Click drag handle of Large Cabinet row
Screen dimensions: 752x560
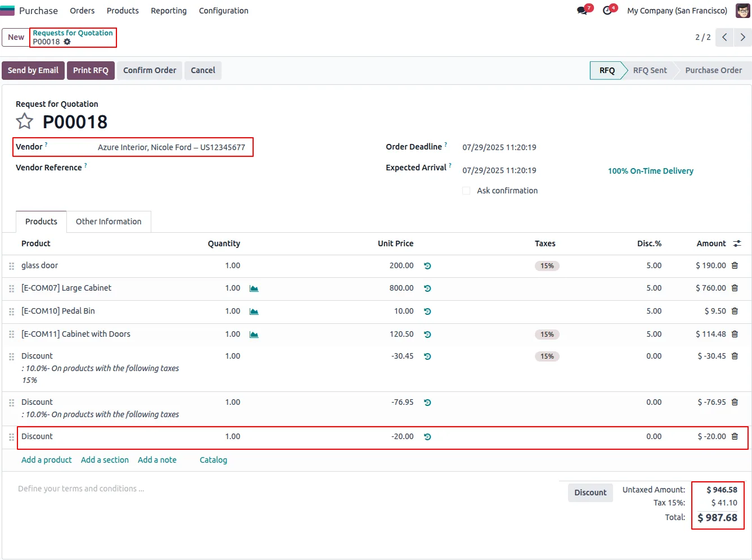[x=11, y=288]
